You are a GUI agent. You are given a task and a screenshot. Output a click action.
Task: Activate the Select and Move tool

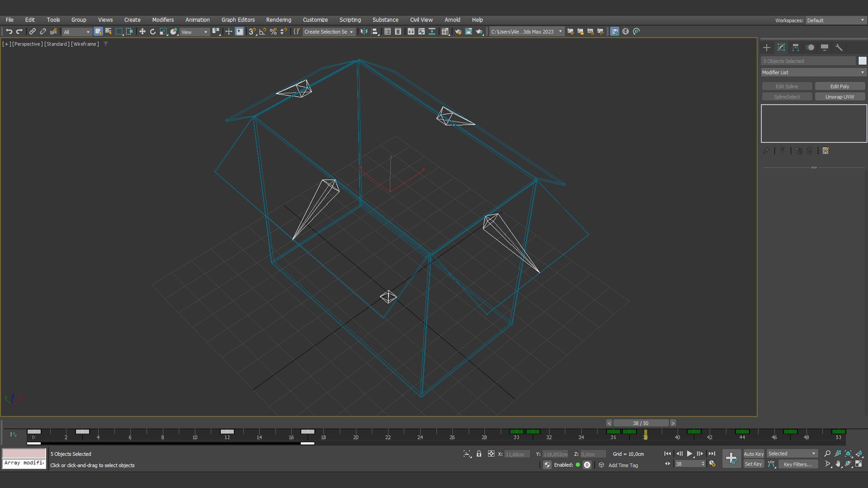pyautogui.click(x=142, y=32)
